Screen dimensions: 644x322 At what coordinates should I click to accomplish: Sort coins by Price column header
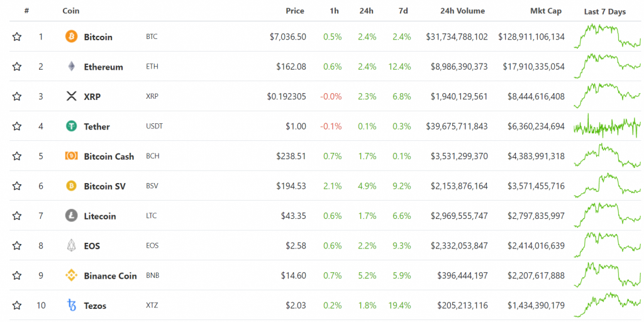[295, 11]
